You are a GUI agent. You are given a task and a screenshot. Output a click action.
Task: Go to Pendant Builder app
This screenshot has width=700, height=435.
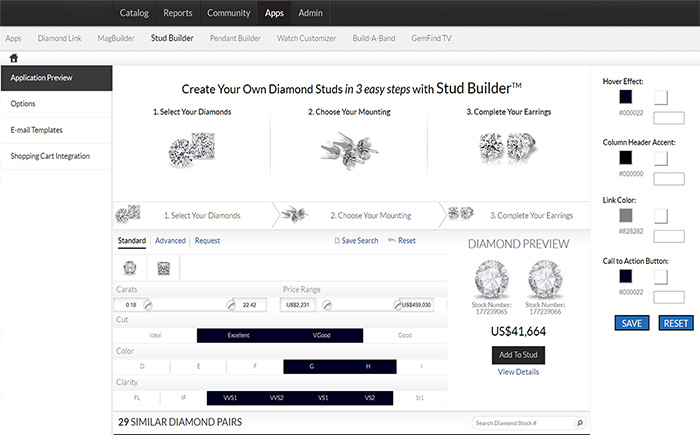235,38
